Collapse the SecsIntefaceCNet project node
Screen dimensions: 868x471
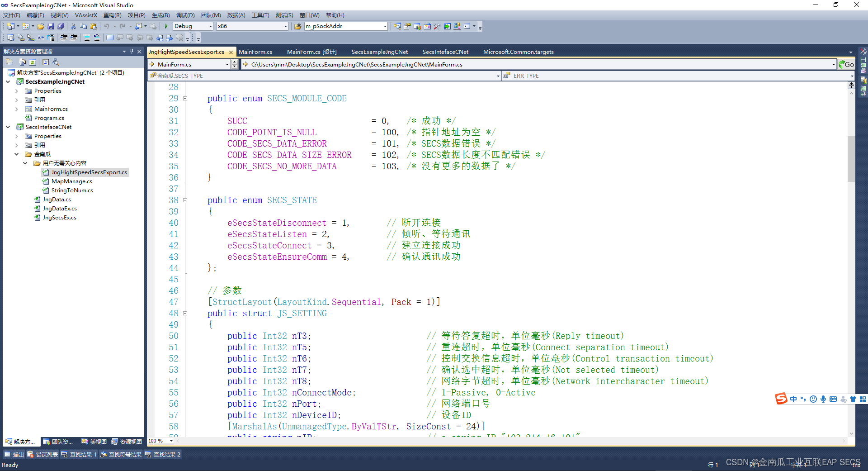click(x=8, y=127)
